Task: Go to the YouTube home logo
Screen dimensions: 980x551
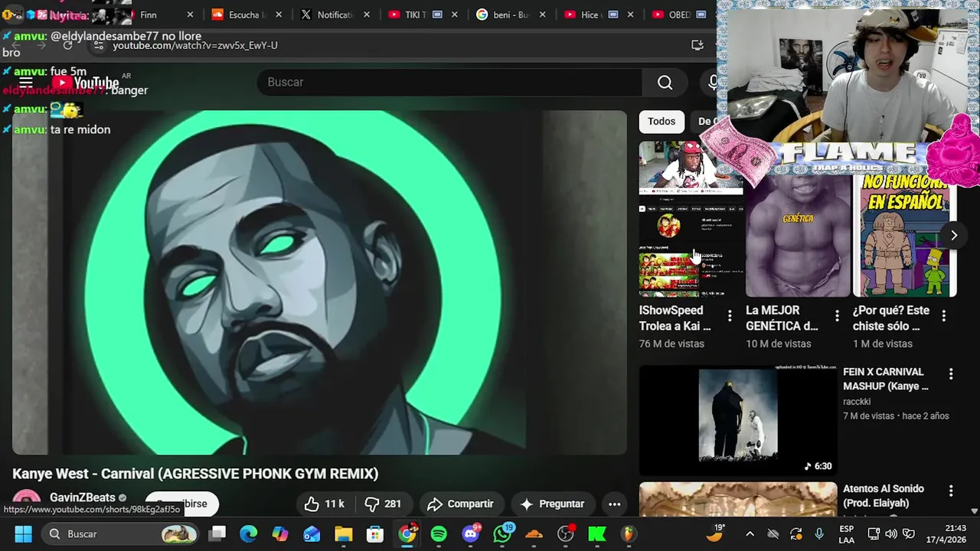Action: [86, 83]
